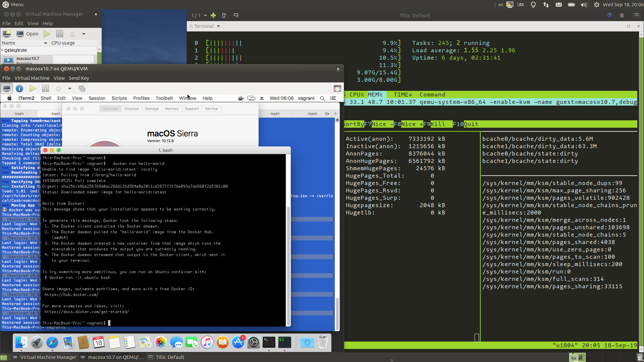This screenshot has height=362, width=644.
Task: Pause the guest in the macosx10.7 window
Action: click(46, 88)
